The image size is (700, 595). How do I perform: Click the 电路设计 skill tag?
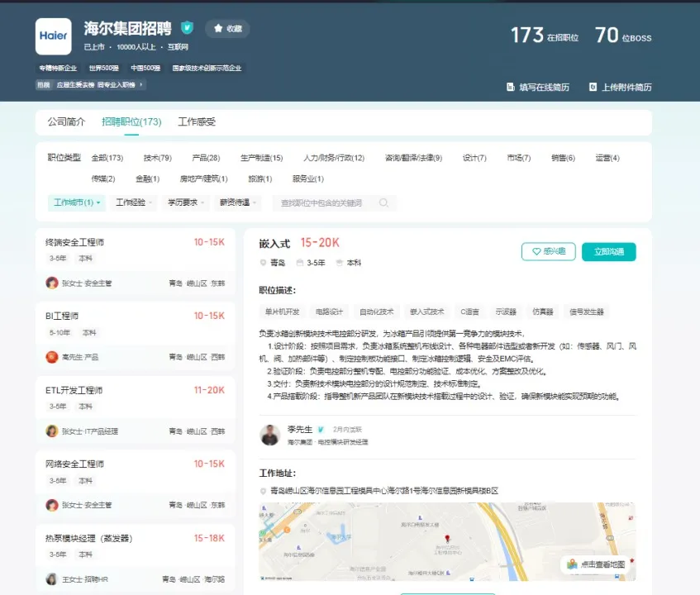point(329,312)
